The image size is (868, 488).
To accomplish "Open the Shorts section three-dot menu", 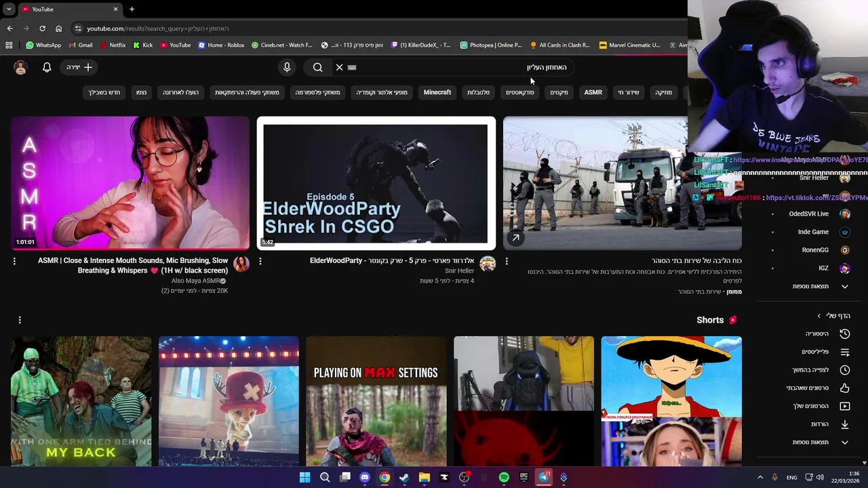I will pyautogui.click(x=20, y=320).
